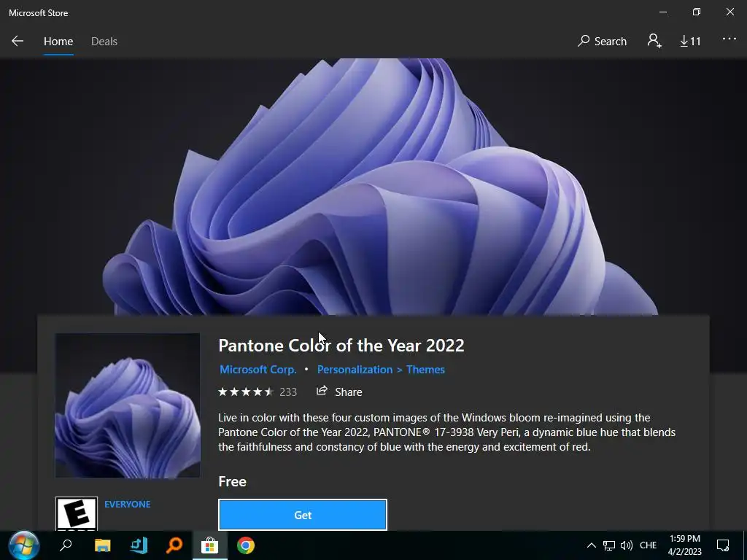Switch to the Deals tab
Screen dimensions: 747x560
tap(104, 42)
